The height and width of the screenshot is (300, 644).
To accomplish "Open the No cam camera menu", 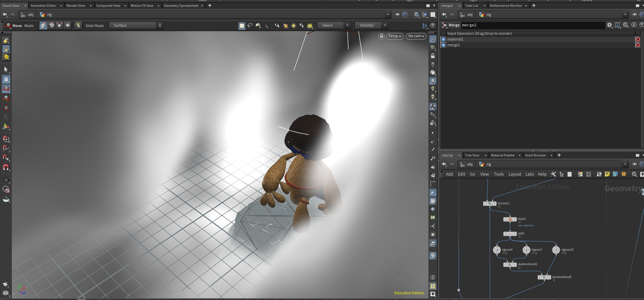I will pos(416,36).
